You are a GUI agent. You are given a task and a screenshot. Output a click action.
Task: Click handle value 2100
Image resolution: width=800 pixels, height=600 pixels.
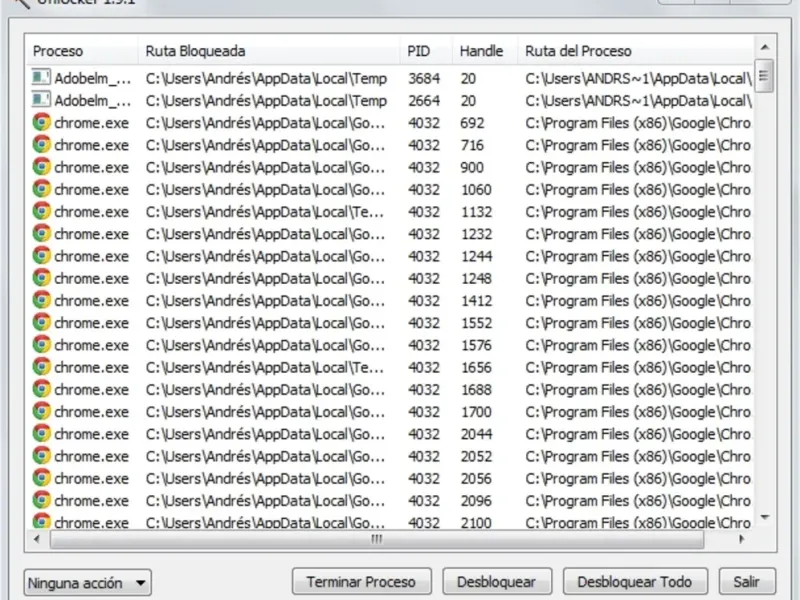[477, 522]
